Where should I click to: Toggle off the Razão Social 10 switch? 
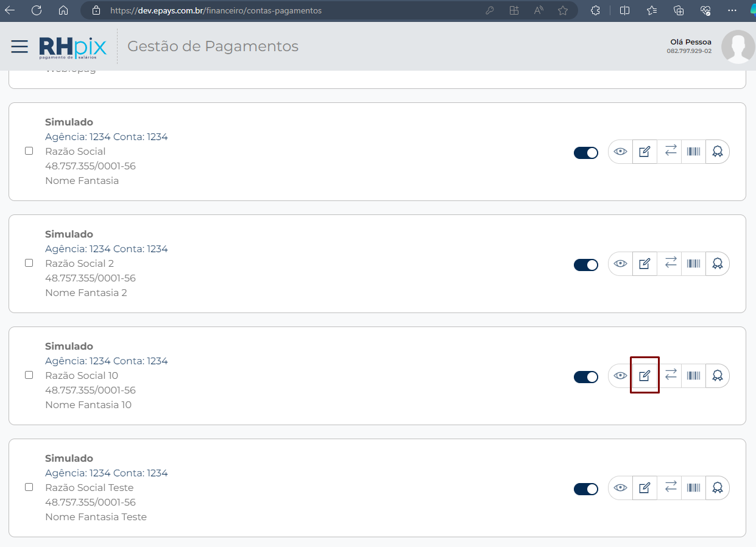586,377
